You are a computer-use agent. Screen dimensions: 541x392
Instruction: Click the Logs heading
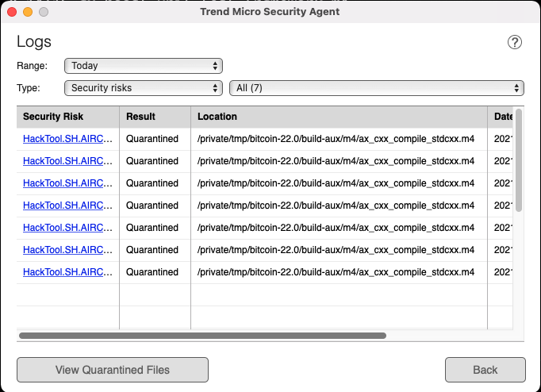click(34, 42)
